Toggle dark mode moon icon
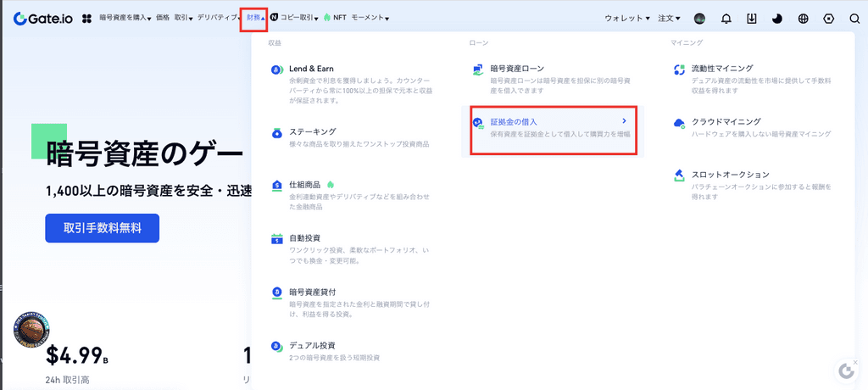 [x=777, y=19]
